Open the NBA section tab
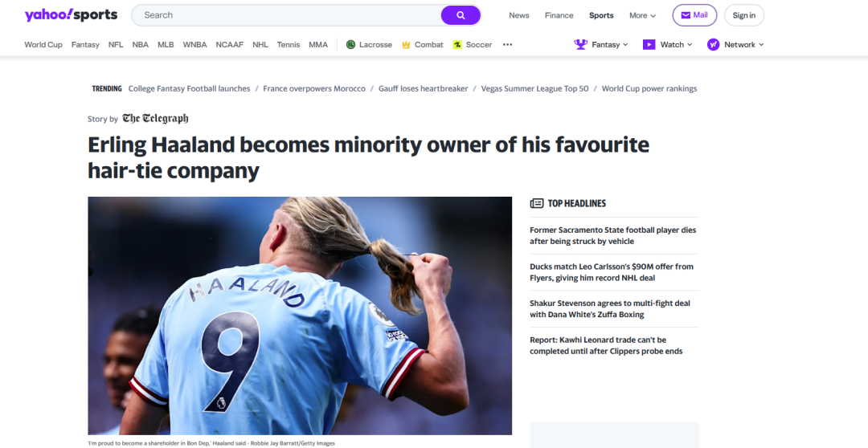This screenshot has height=448, width=868. pos(141,45)
